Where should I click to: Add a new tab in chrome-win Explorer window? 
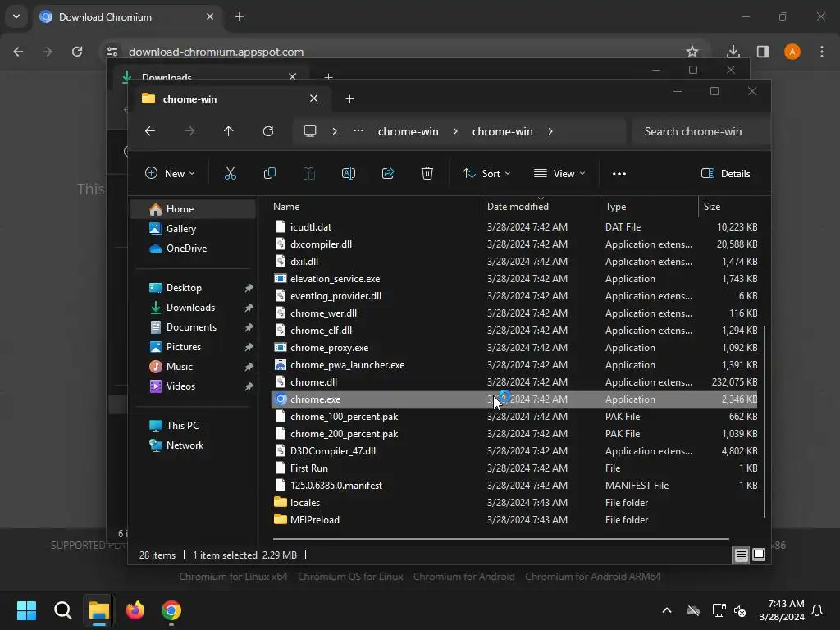(x=349, y=99)
